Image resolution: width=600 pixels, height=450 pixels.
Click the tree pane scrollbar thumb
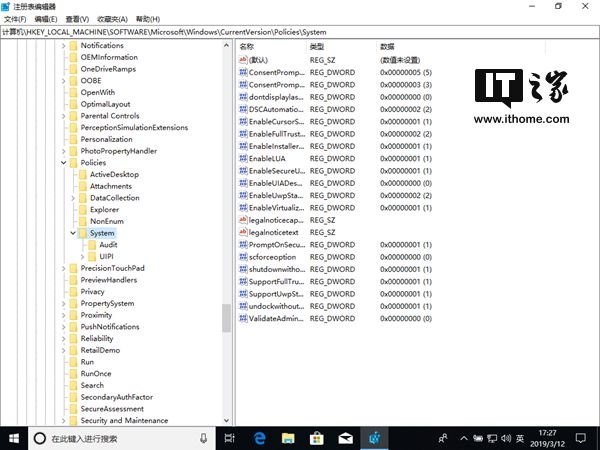(226, 318)
